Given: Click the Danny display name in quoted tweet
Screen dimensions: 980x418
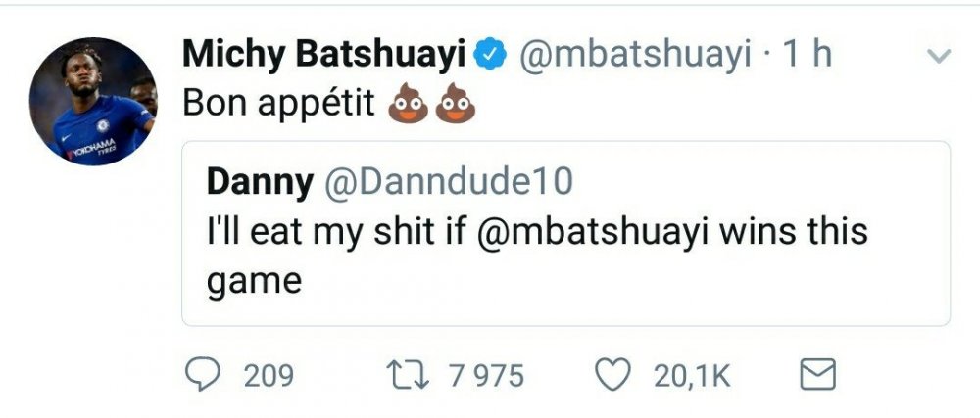Looking at the screenshot, I should tap(260, 182).
